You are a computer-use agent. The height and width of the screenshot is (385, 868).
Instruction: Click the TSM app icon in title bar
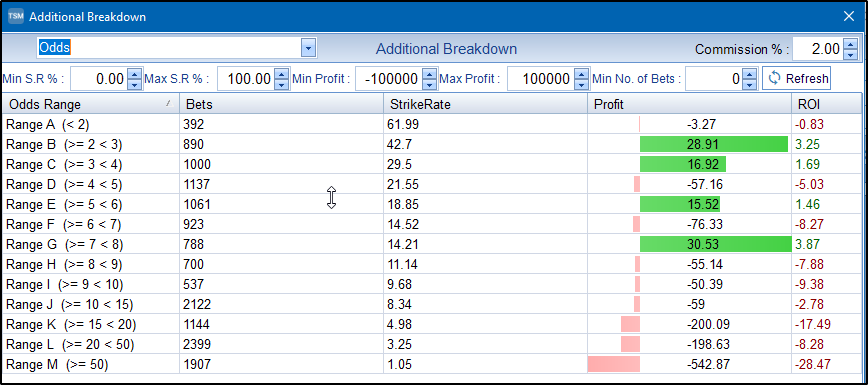(x=16, y=16)
